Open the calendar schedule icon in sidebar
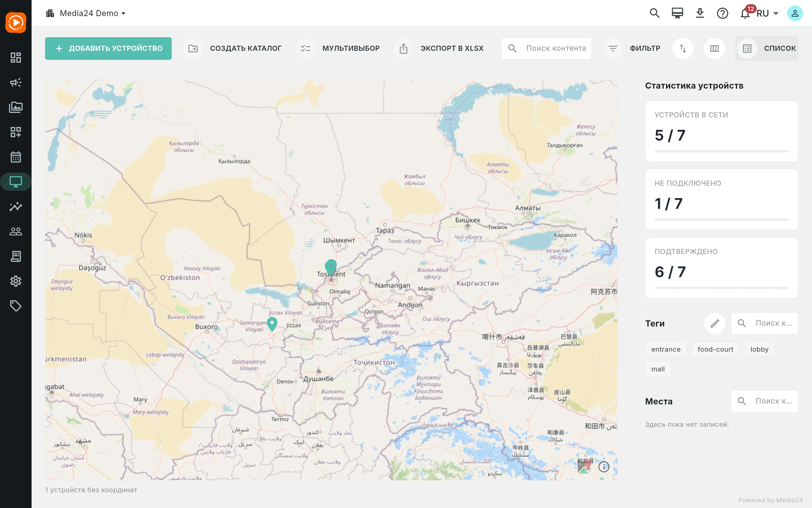This screenshot has width=812, height=508. tap(16, 157)
